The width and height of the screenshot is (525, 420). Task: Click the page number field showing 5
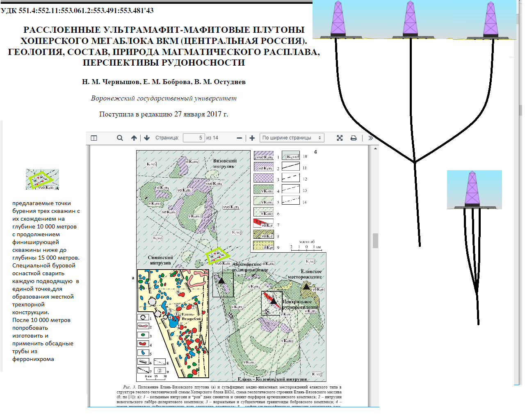coord(194,138)
